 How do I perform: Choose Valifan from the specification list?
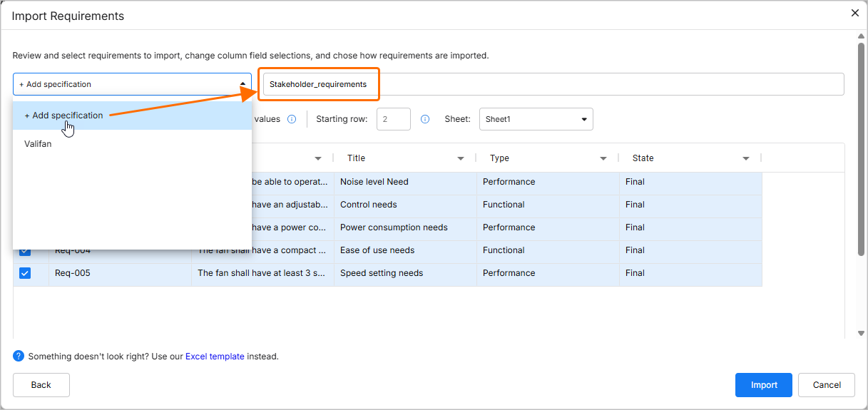[132, 144]
